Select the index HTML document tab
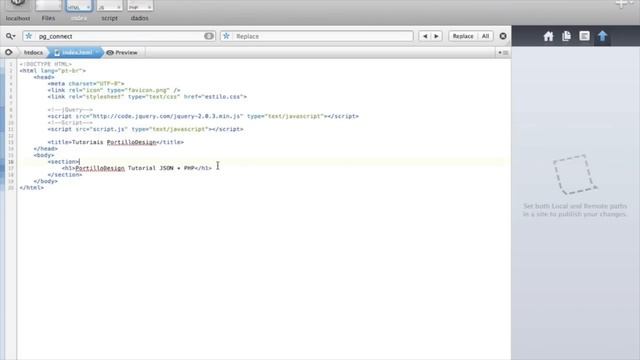This screenshot has width=640, height=360. pos(79,11)
